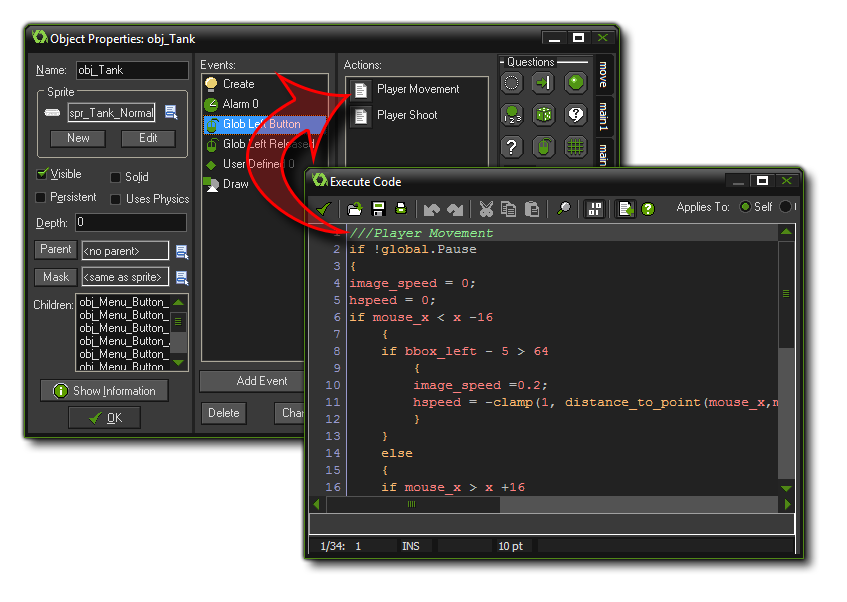The image size is (847, 602).
Task: Click the Add Event button
Action: 262,381
